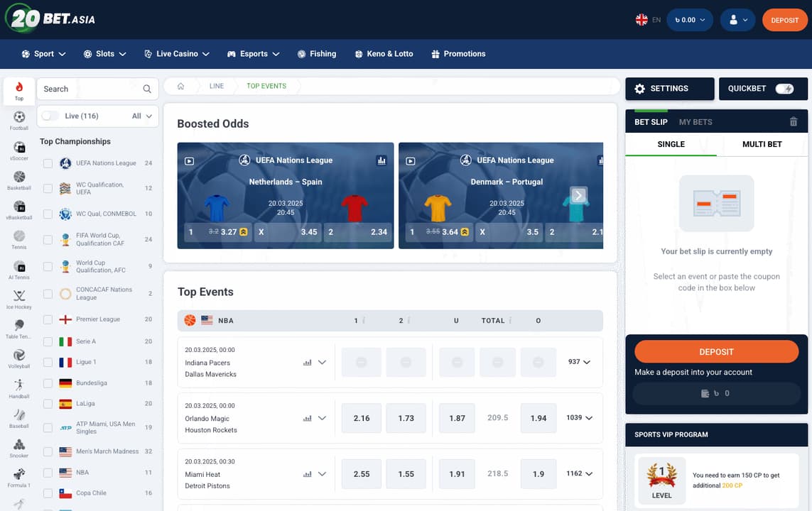812x511 pixels.
Task: Tick the Premier League checkbox
Action: (x=48, y=319)
